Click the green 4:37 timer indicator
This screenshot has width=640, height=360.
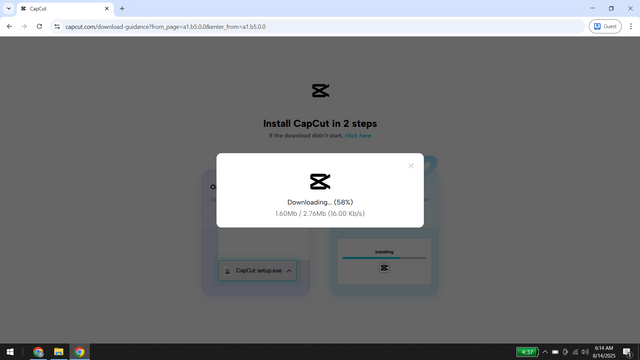tap(527, 352)
